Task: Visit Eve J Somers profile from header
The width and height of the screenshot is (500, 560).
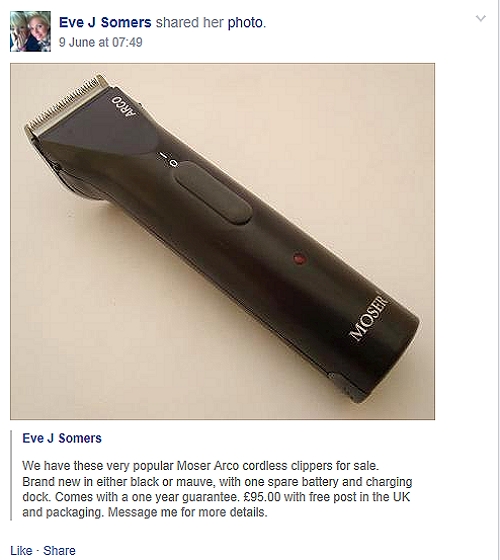Action: click(105, 22)
